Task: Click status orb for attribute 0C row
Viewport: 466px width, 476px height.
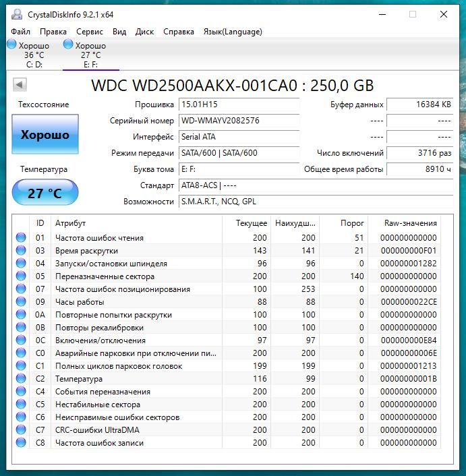Action: pos(21,340)
